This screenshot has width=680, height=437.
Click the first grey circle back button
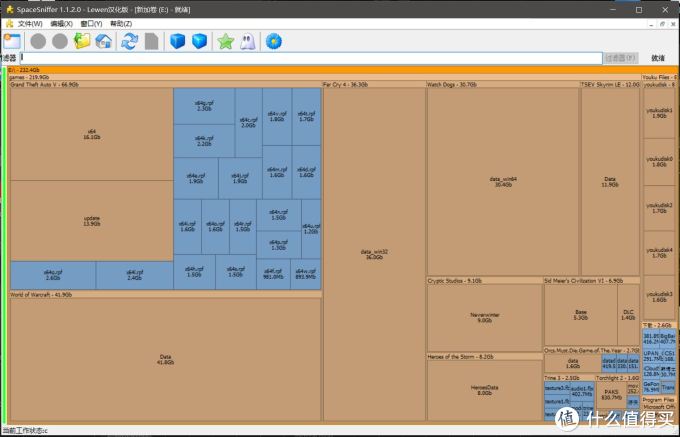[x=38, y=42]
